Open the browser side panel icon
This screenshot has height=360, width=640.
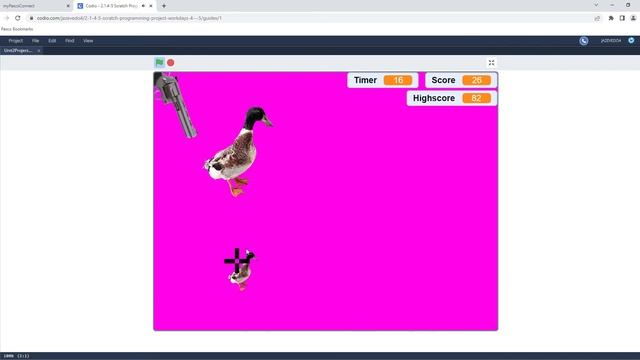(622, 18)
